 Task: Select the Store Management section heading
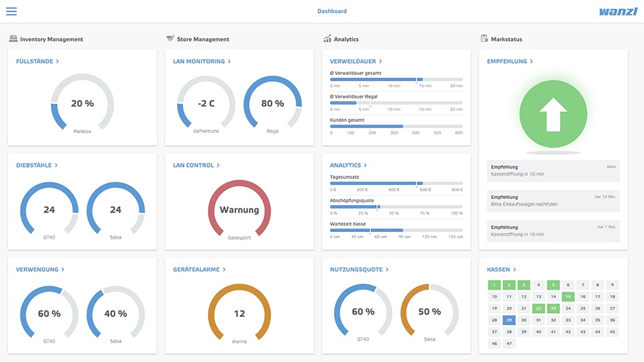pyautogui.click(x=203, y=39)
